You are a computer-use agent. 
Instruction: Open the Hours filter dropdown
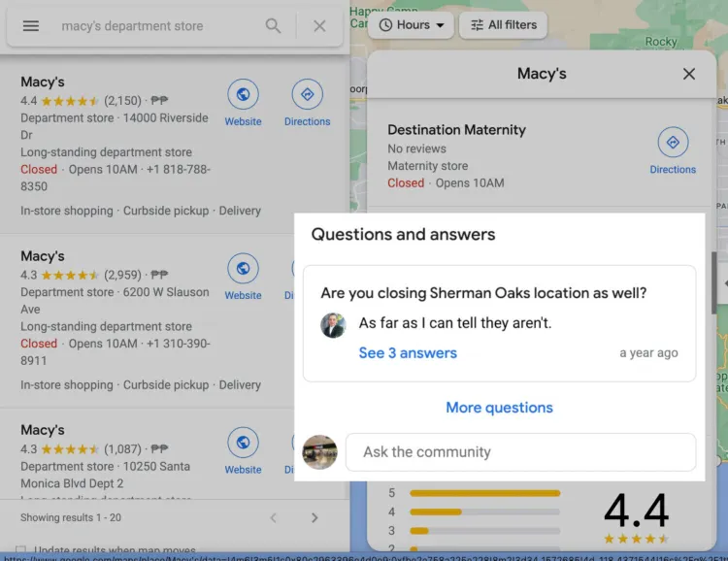(x=412, y=25)
